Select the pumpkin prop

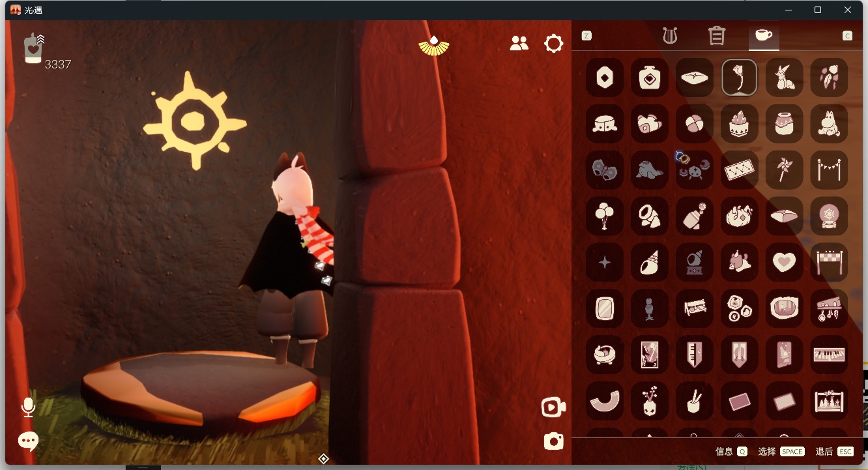tap(740, 216)
